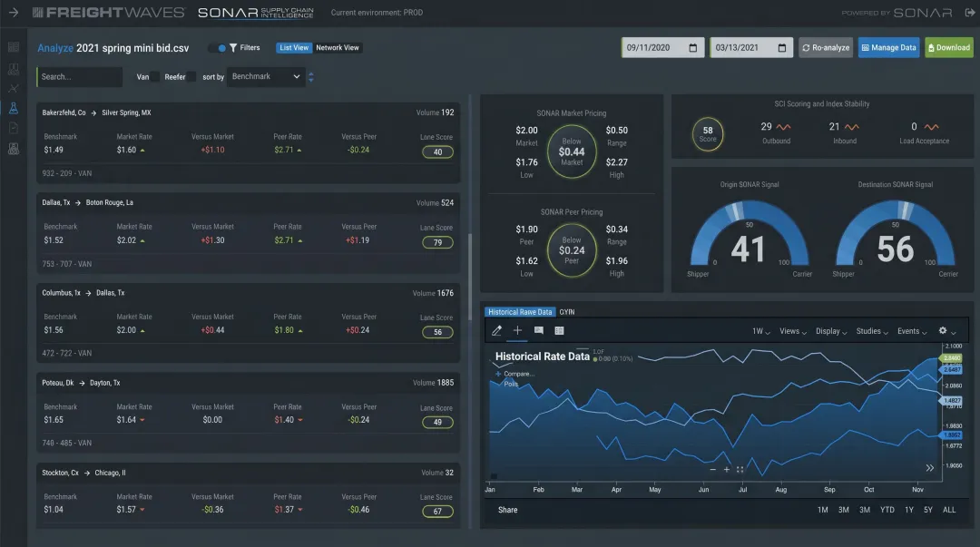Click the lane list vertical scrollbar
This screenshot has height=547, width=980.
470,276
